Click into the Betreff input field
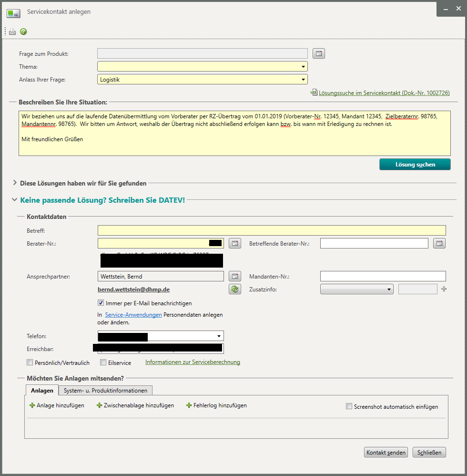The height and width of the screenshot is (476, 467). click(272, 230)
